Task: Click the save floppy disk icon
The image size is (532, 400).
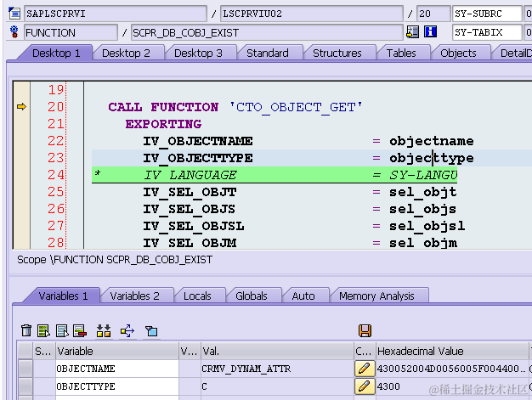Action: pos(365,330)
